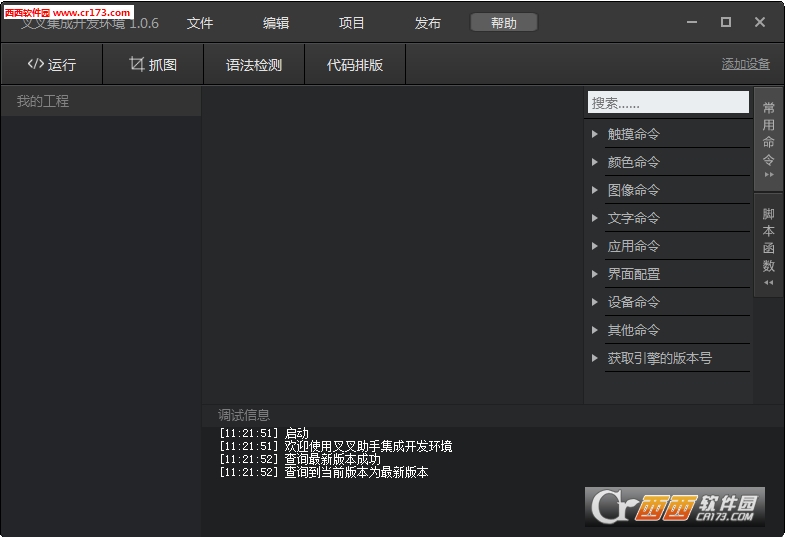Expand the 文字命令 category
Image resolution: width=785 pixels, height=537 pixels.
click(670, 218)
